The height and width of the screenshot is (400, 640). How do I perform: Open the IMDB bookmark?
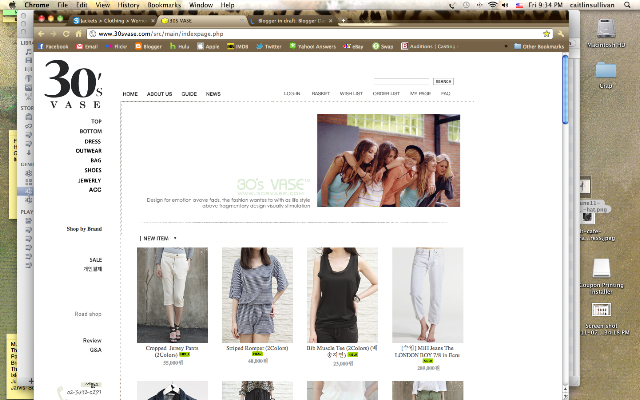pos(238,46)
